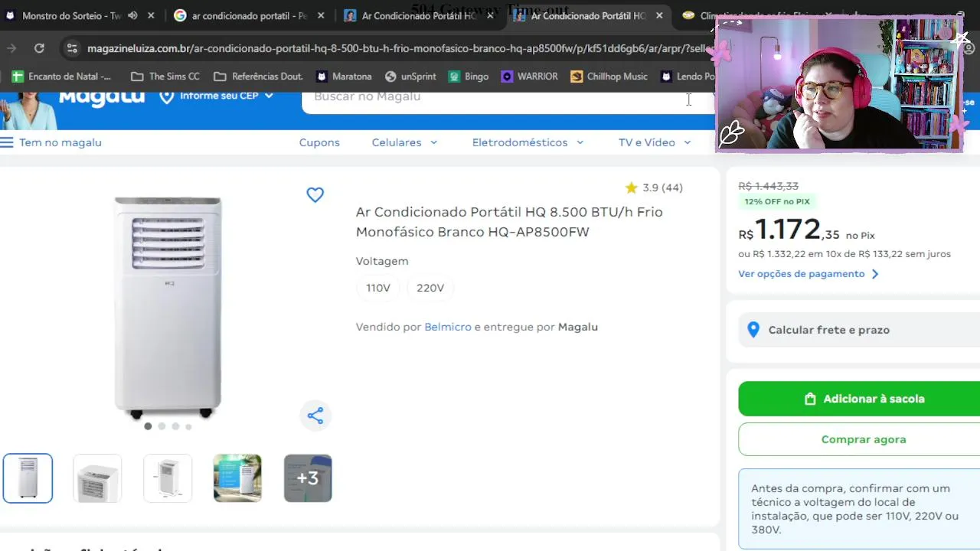
Task: Open +3 more images thumbnail
Action: coord(308,478)
